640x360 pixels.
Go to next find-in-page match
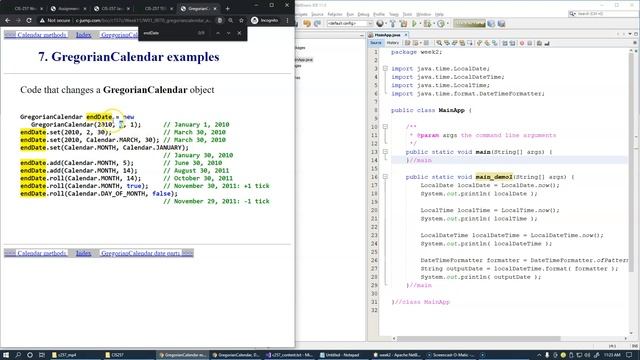click(x=229, y=33)
